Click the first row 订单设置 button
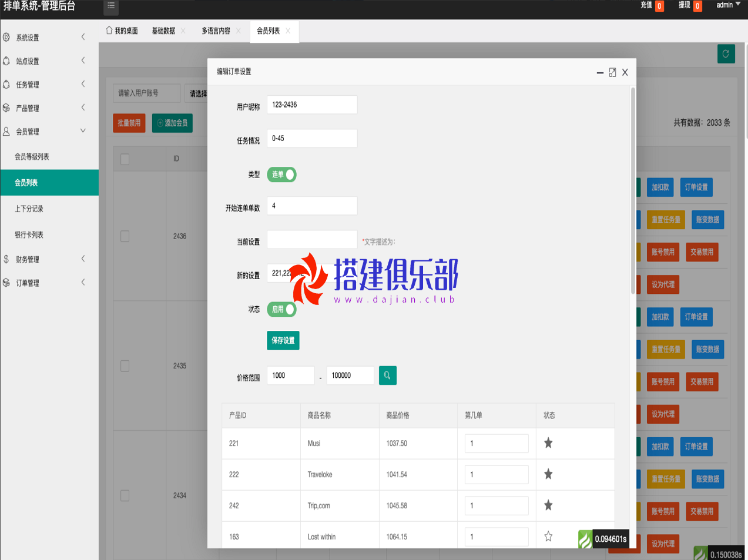Screen dimensions: 748x560 tap(696, 187)
